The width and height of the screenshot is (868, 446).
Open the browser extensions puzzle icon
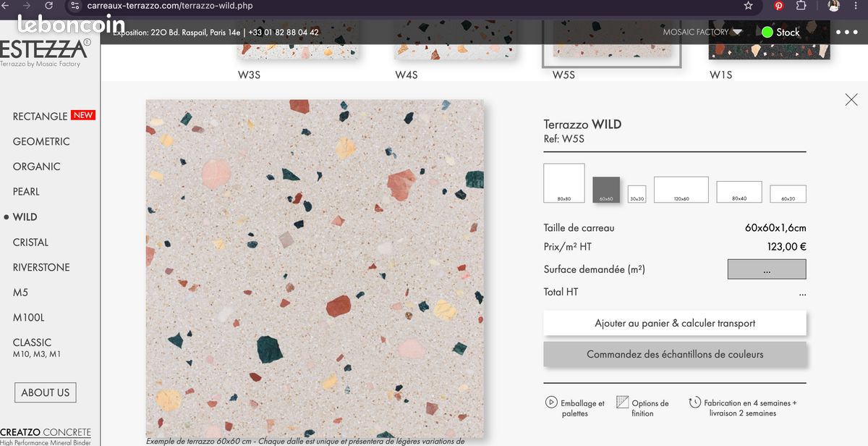coord(801,6)
